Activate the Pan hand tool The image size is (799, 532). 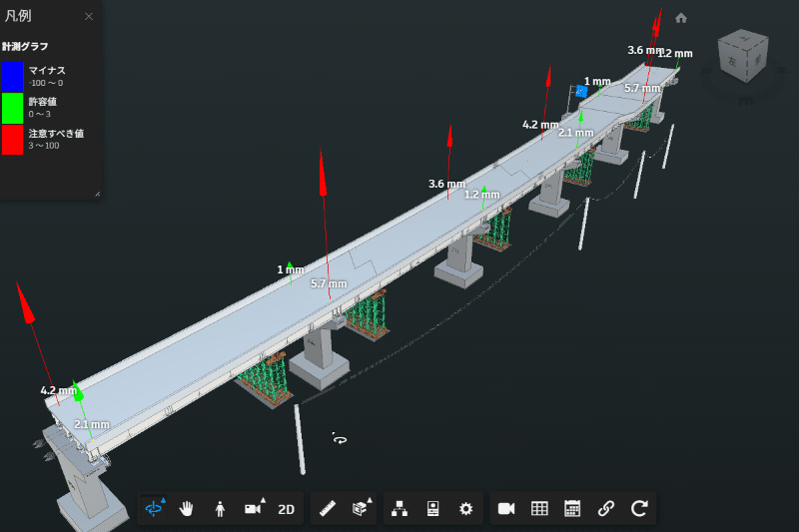coord(187,508)
